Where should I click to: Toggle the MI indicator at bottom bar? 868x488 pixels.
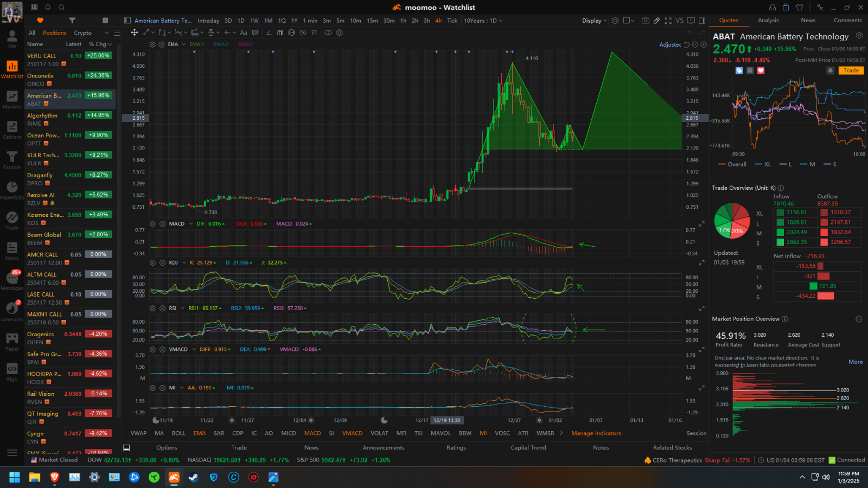coord(483,433)
